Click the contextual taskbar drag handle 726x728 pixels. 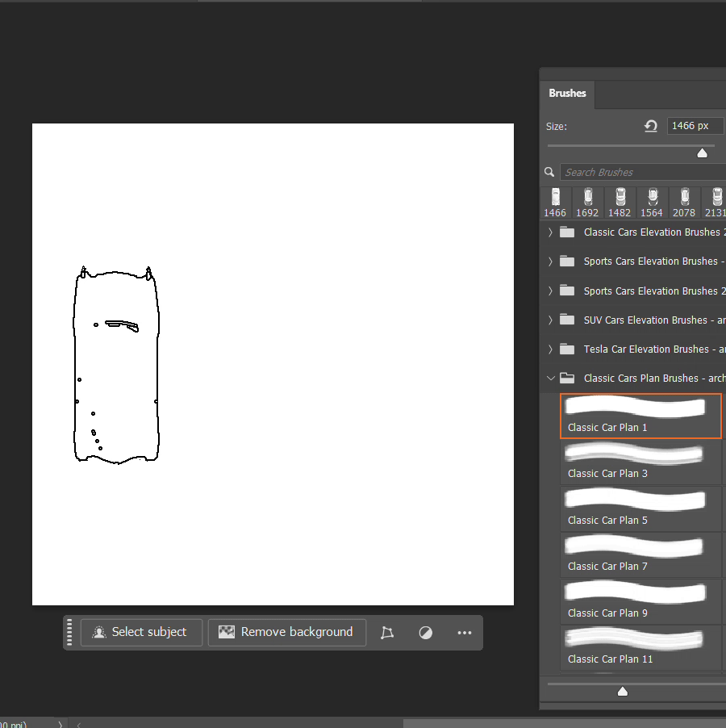click(x=70, y=632)
